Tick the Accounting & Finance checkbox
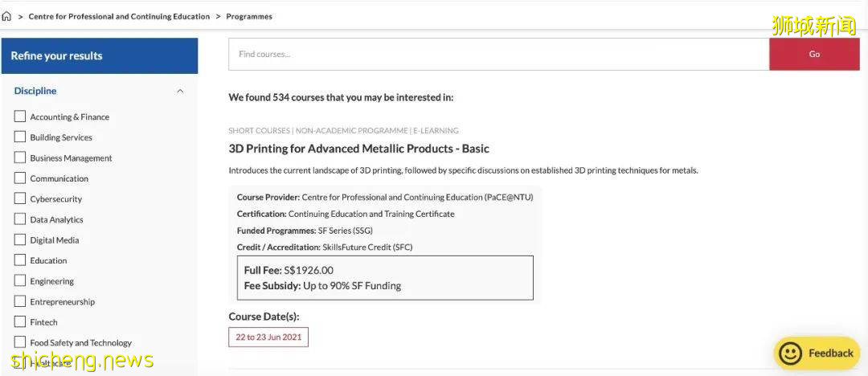868x376 pixels. pyautogui.click(x=20, y=116)
